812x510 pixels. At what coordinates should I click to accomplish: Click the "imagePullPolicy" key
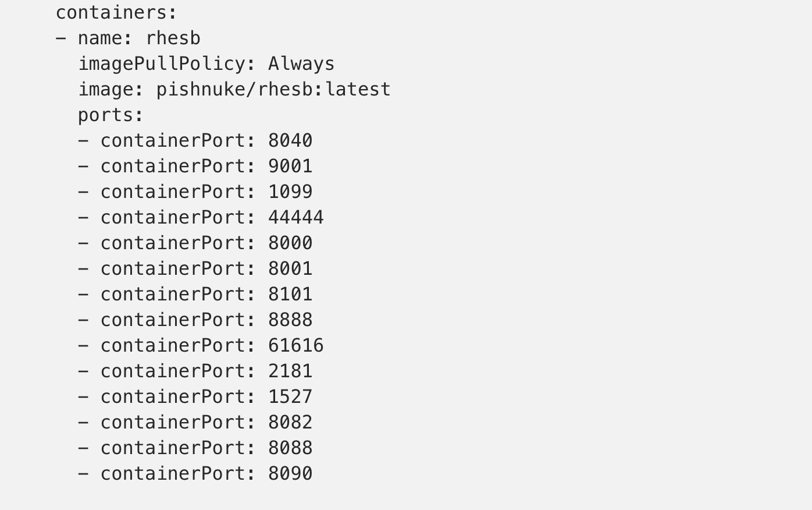[162, 63]
